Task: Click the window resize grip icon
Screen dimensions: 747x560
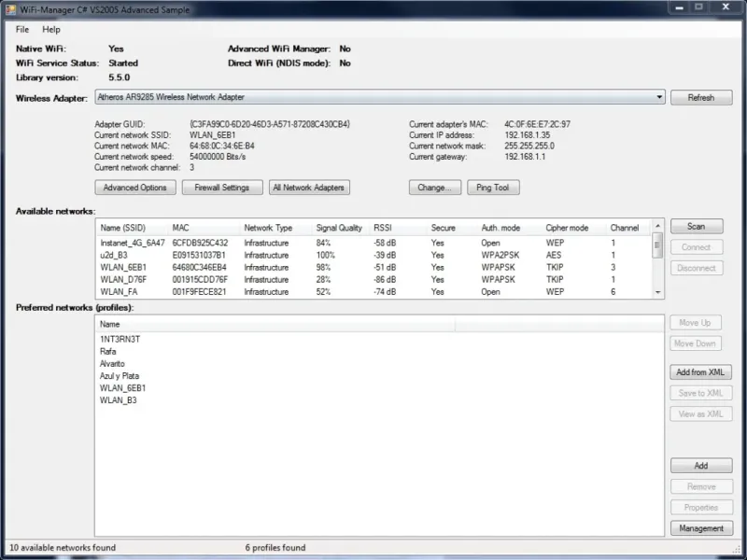Action: [x=737, y=549]
